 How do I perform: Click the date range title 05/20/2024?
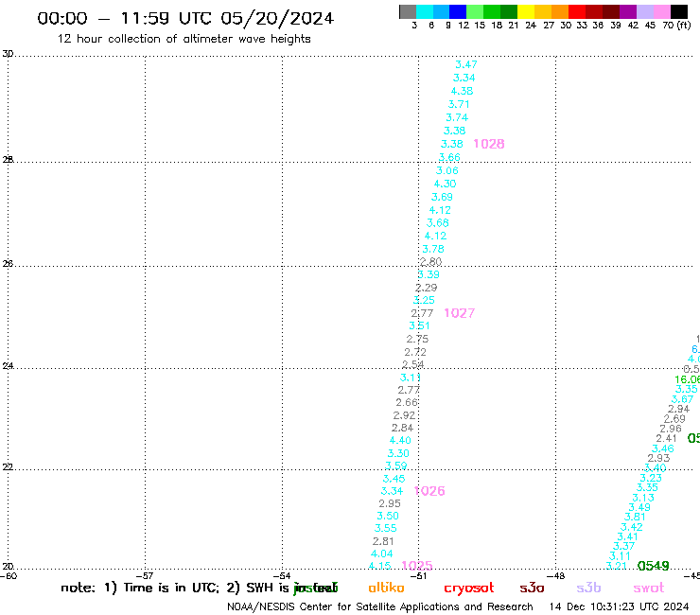(277, 19)
